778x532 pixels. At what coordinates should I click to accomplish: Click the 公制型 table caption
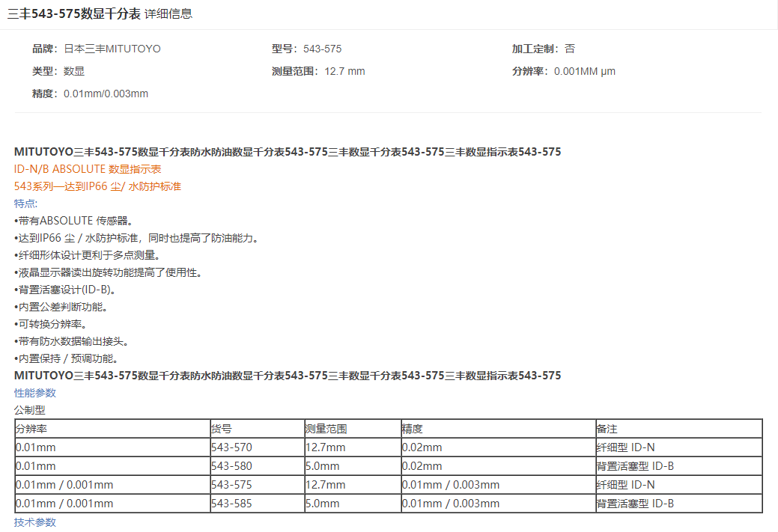click(30, 410)
